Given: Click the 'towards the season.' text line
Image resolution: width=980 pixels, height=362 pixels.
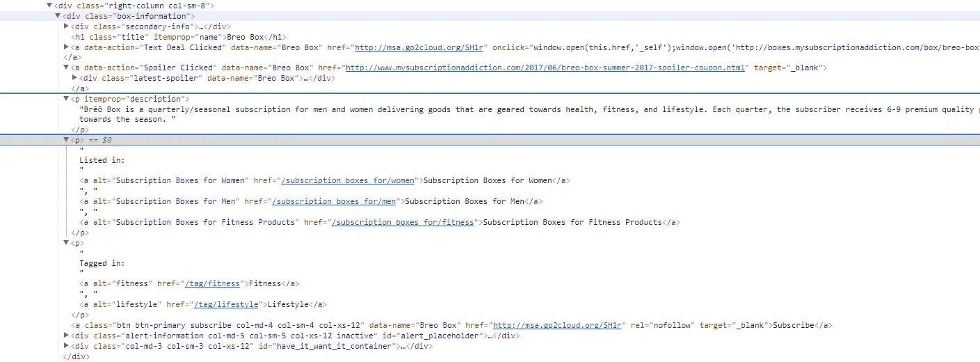Looking at the screenshot, I should [x=127, y=120].
